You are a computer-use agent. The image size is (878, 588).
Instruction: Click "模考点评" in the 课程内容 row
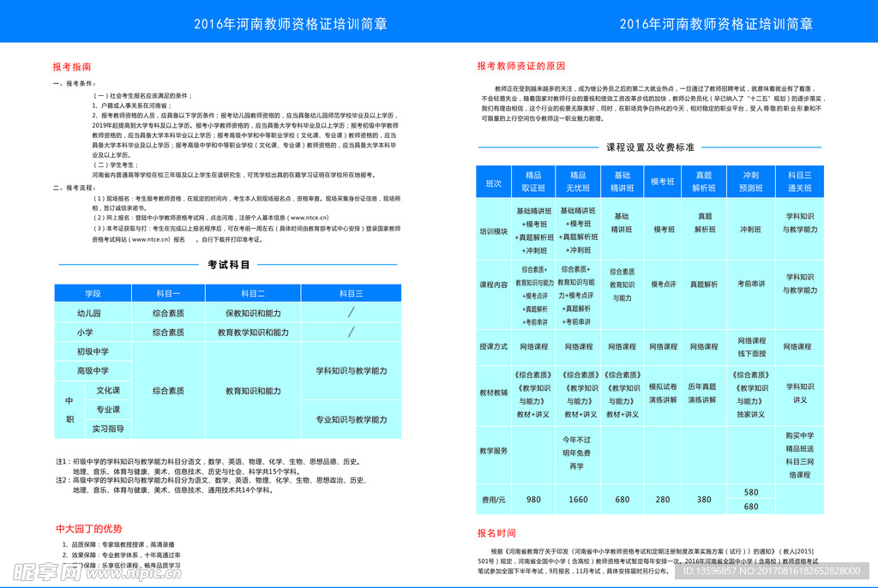663,284
